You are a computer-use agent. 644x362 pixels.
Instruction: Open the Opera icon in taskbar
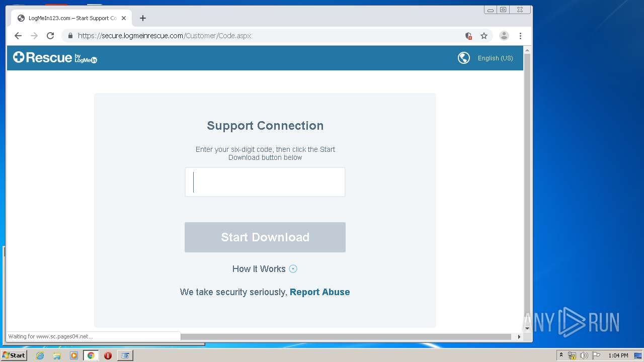[108, 355]
